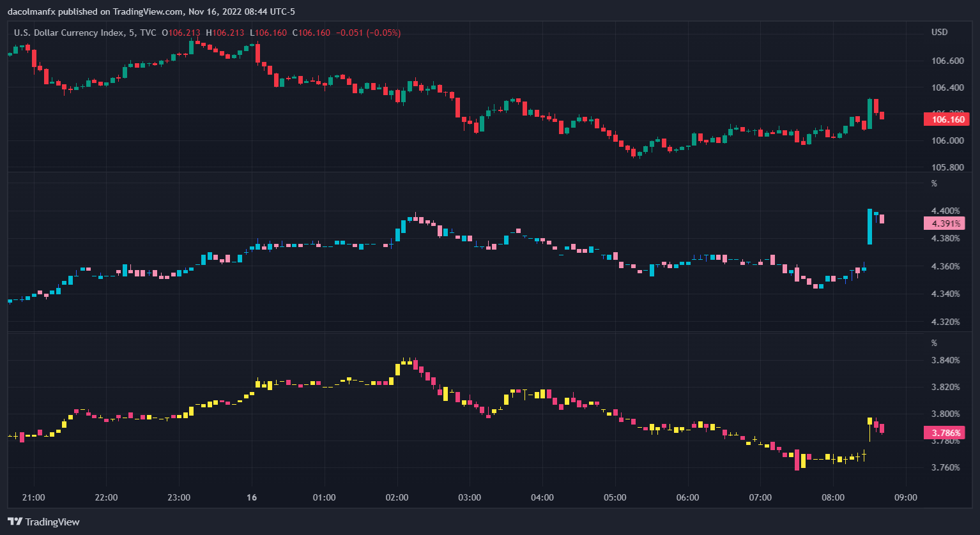The image size is (980, 535).
Task: Click the 07:00 time axis label
Action: pyautogui.click(x=760, y=497)
